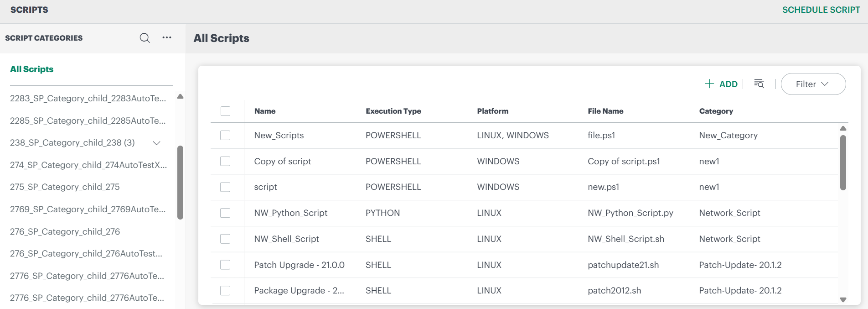Image resolution: width=868 pixels, height=309 pixels.
Task: Select 2285_SP_Category_child_2285AutoTe... category
Action: [x=88, y=120]
